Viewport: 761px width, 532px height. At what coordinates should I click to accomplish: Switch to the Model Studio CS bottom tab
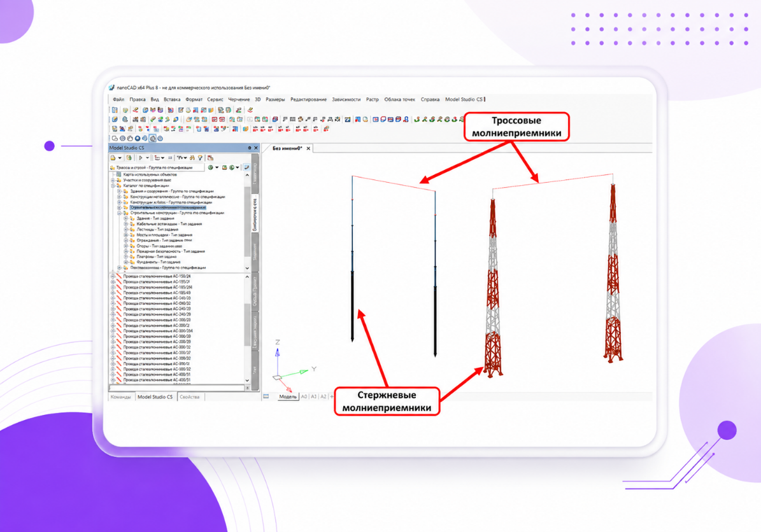(155, 396)
